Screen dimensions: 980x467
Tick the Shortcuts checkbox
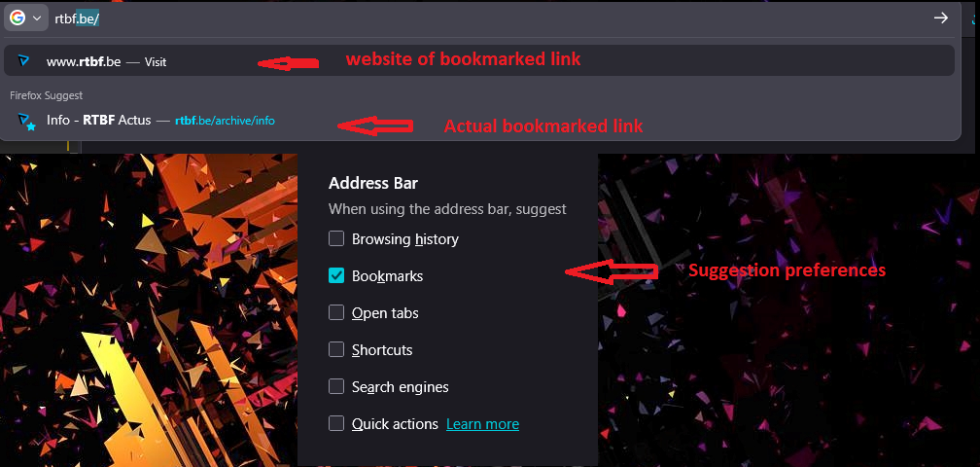(336, 349)
